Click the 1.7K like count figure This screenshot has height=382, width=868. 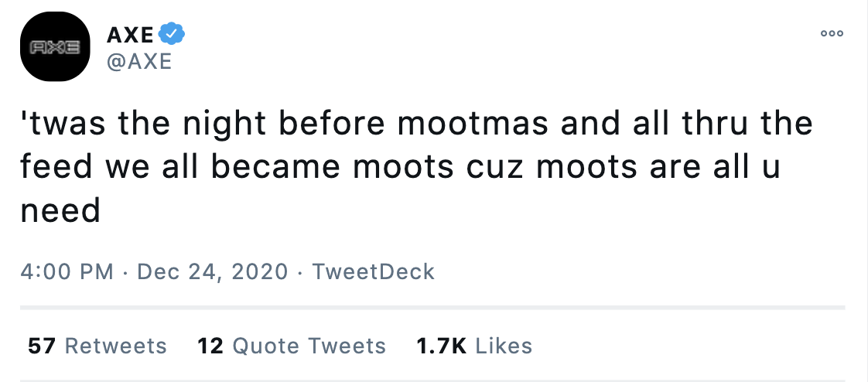point(441,346)
